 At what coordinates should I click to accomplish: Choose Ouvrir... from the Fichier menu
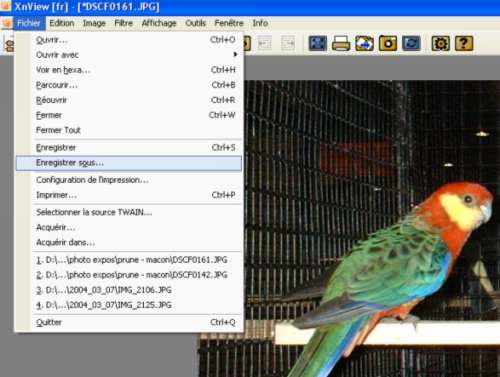[129, 40]
